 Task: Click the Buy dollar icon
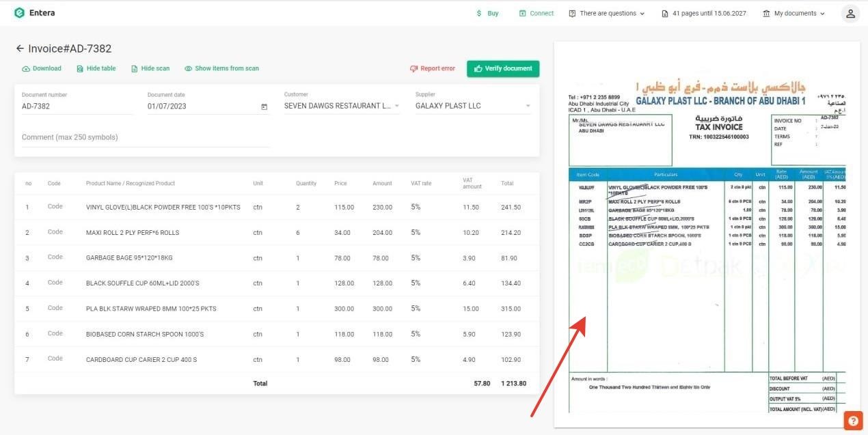click(x=479, y=14)
